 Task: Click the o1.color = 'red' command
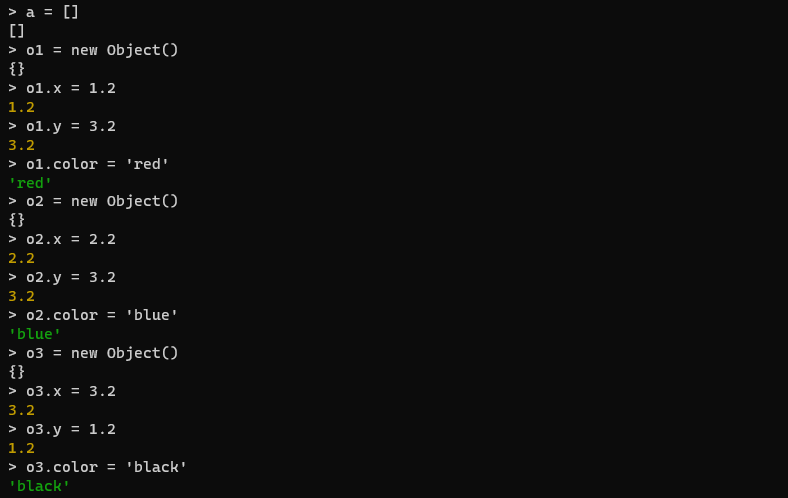89,164
